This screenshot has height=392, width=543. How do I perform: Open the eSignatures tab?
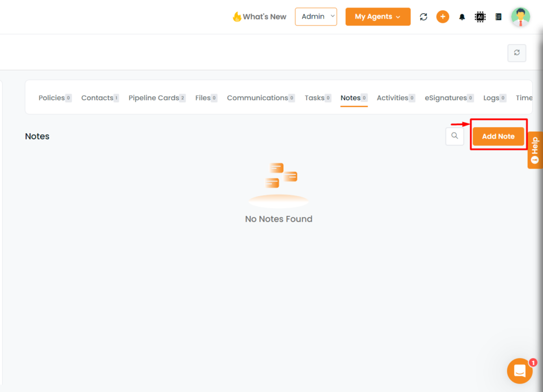click(449, 98)
